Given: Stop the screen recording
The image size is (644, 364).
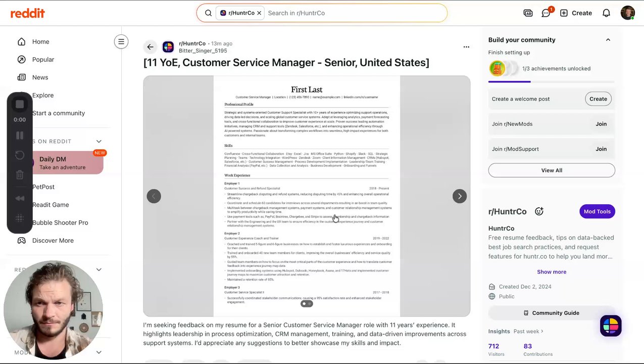Looking at the screenshot, I should pos(20,104).
